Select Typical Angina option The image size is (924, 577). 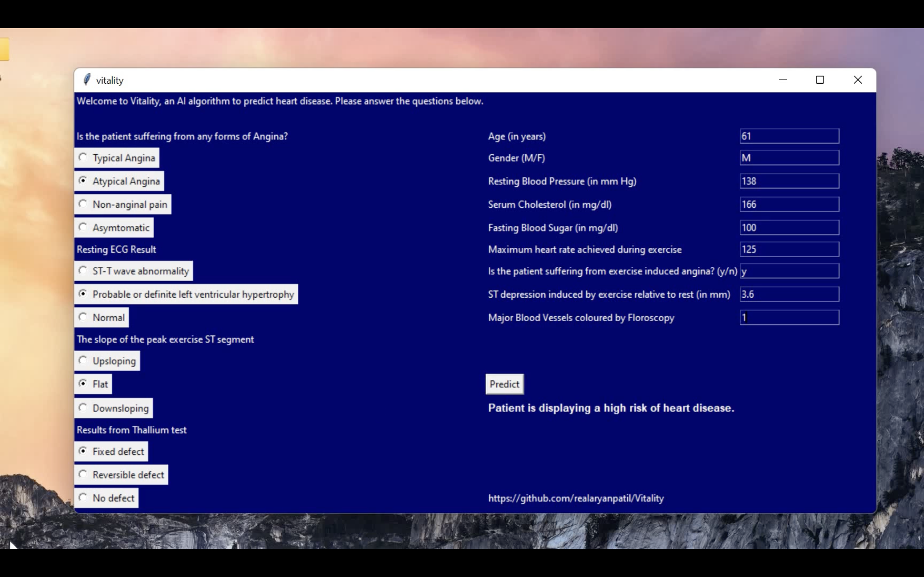click(x=83, y=157)
